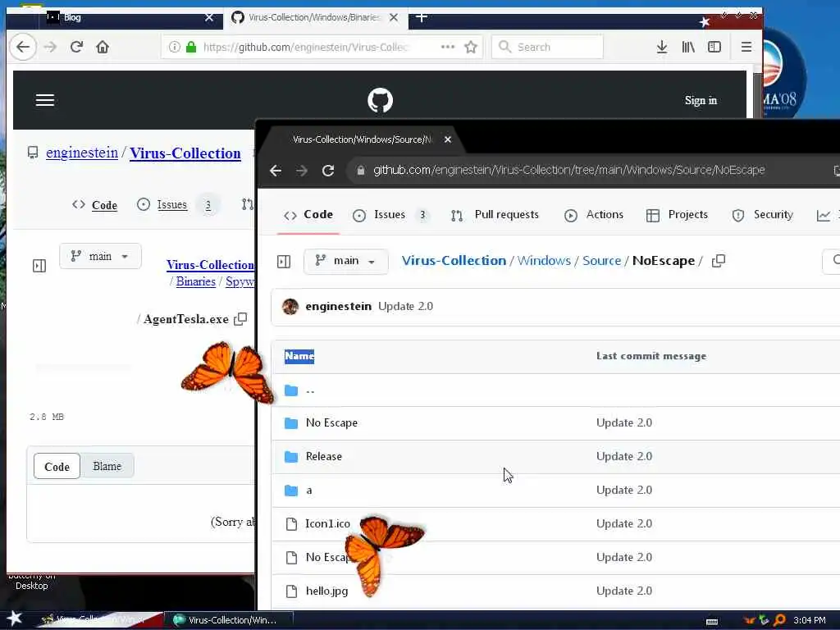The image size is (840, 630).
Task: Open magnifier icon in system tray
Action: pos(779,620)
